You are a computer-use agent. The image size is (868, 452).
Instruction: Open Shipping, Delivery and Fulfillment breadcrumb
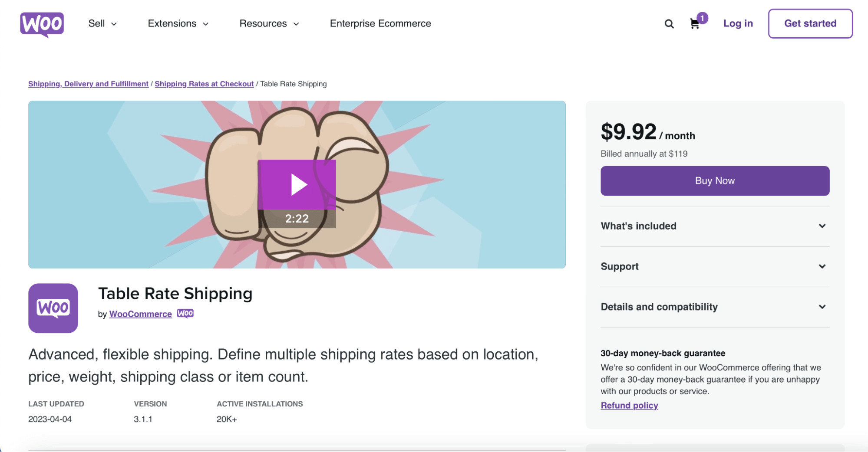(88, 84)
